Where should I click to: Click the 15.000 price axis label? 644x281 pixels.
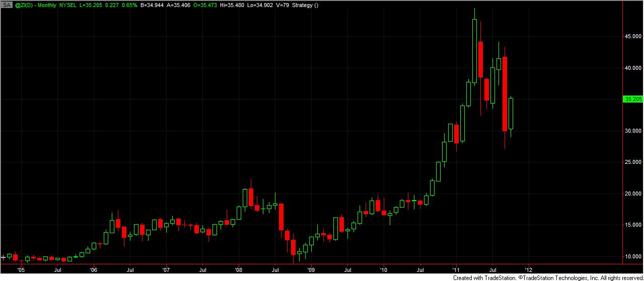coord(633,225)
